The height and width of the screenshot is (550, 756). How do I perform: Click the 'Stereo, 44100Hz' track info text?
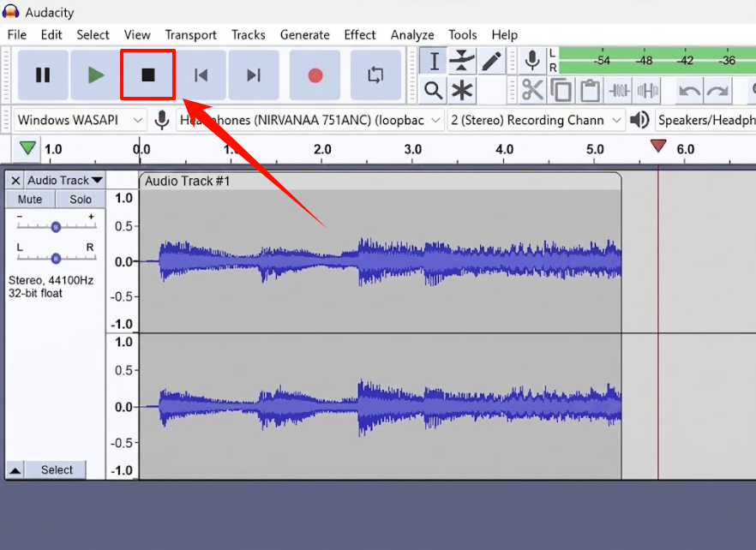click(51, 280)
